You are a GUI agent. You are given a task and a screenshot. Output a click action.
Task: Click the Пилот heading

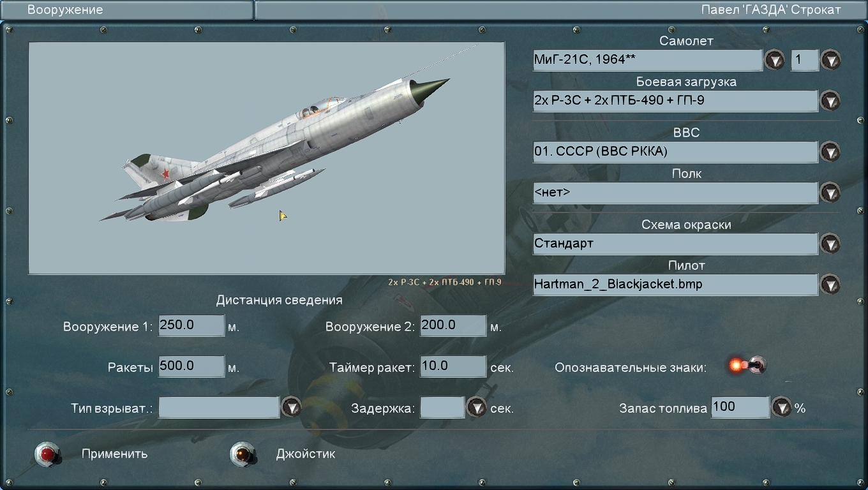tap(687, 265)
